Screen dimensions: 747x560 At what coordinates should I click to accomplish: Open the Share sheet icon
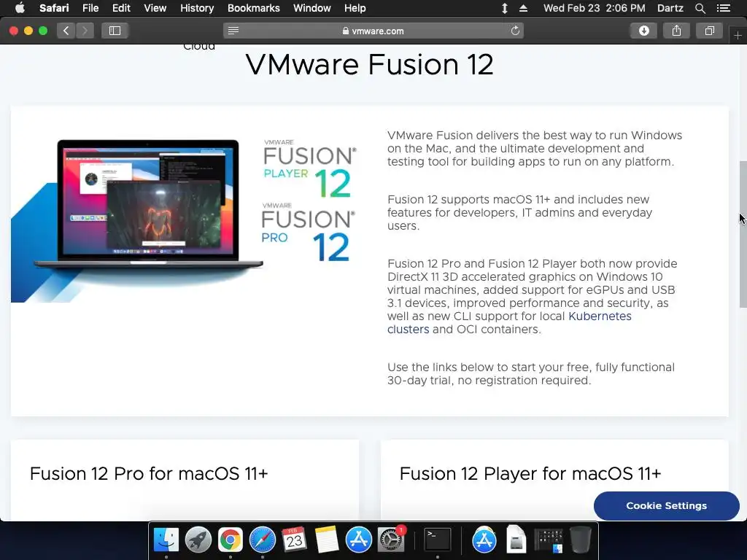pyautogui.click(x=676, y=31)
